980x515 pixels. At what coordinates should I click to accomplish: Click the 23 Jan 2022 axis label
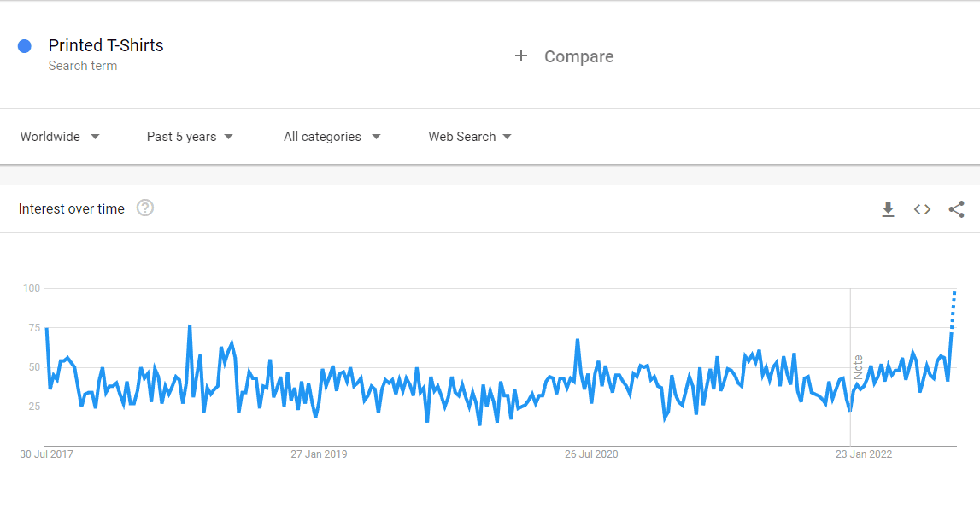point(864,454)
